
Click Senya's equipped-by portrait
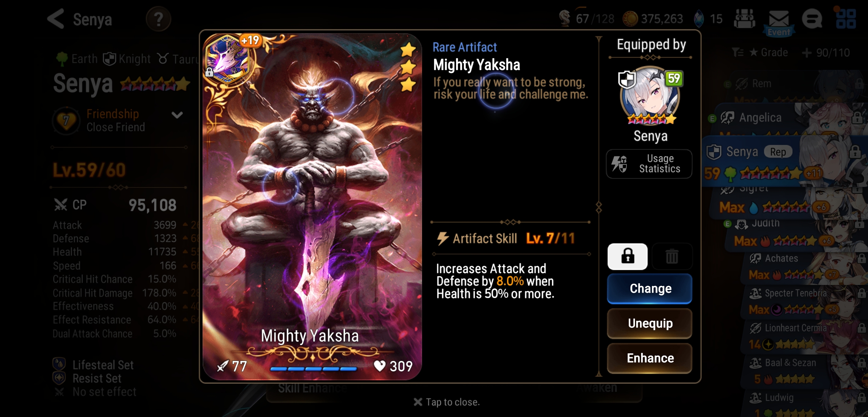[x=650, y=96]
